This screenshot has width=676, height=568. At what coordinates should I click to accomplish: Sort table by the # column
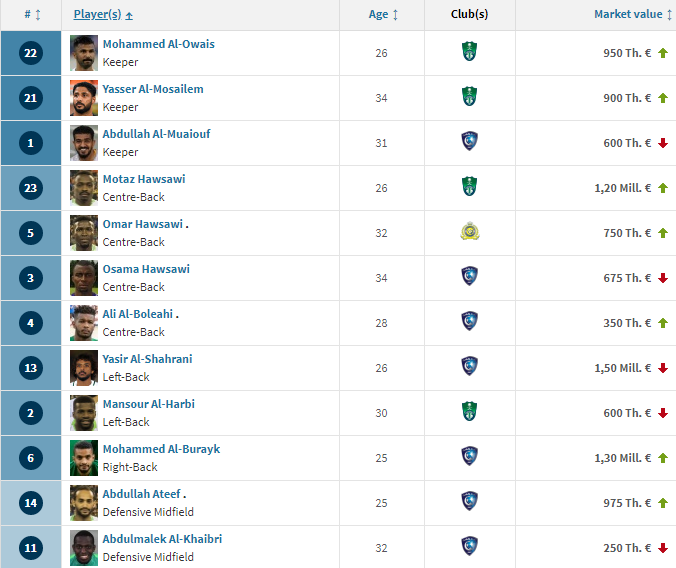coord(32,15)
